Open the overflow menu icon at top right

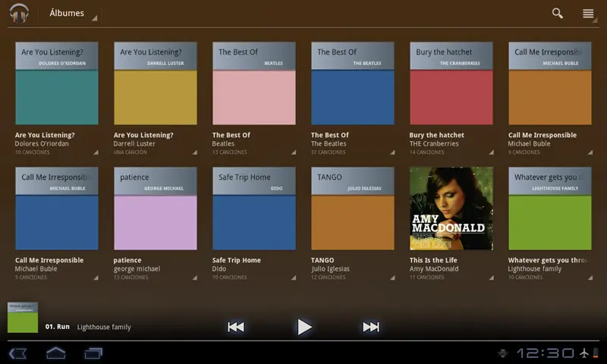click(588, 13)
